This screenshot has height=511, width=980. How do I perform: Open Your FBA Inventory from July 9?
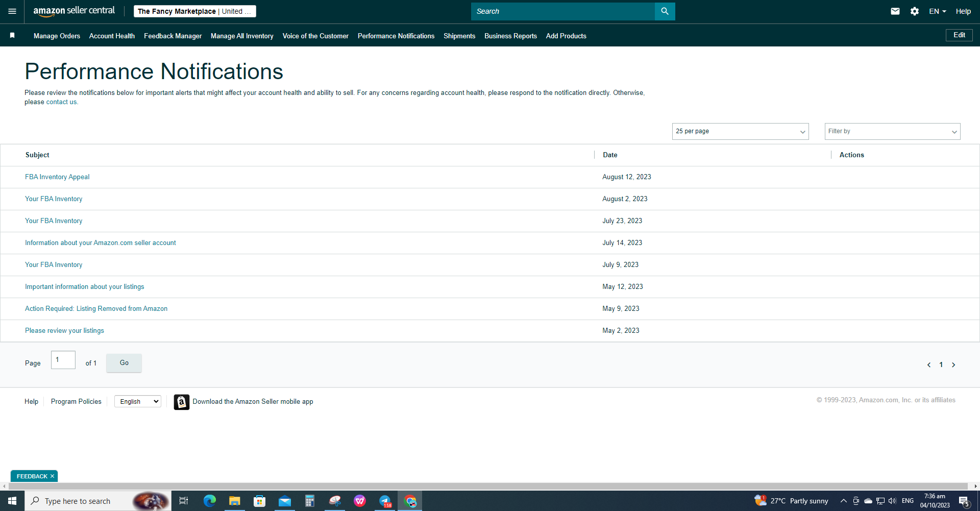pos(54,265)
